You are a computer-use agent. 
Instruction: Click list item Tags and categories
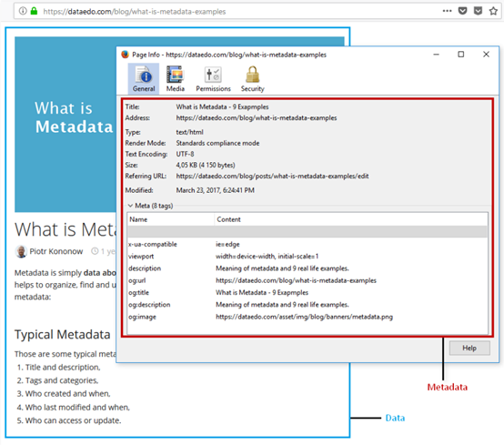tap(62, 380)
